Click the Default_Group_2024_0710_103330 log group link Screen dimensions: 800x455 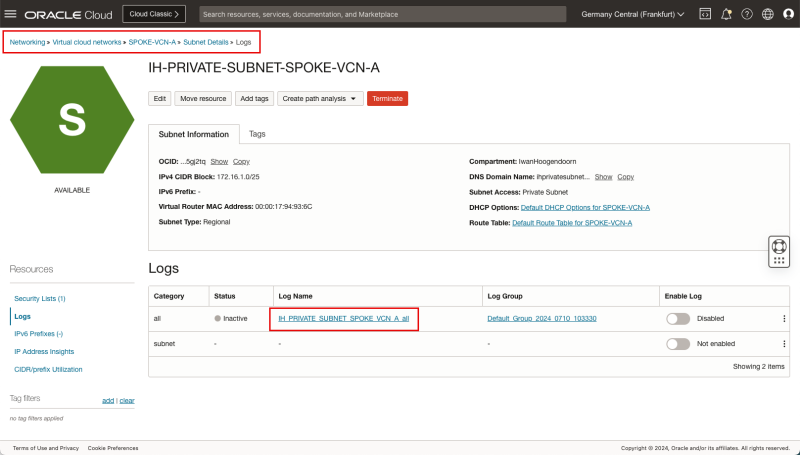point(541,318)
